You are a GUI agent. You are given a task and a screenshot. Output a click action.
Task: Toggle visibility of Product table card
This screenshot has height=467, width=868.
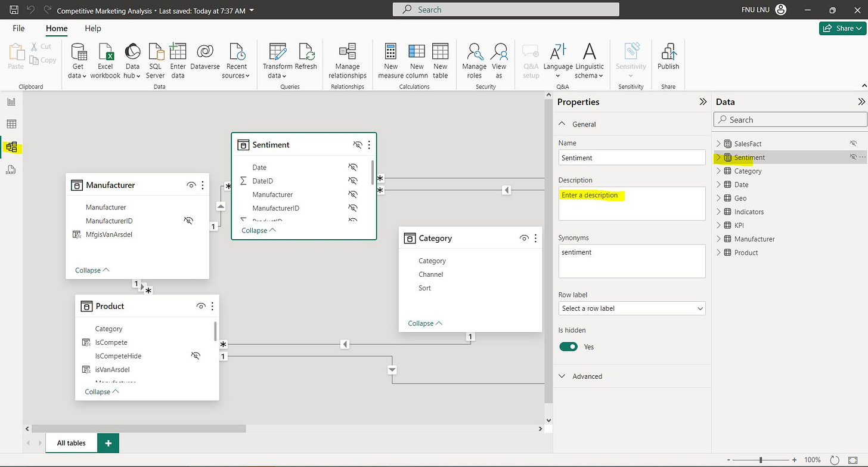click(201, 306)
